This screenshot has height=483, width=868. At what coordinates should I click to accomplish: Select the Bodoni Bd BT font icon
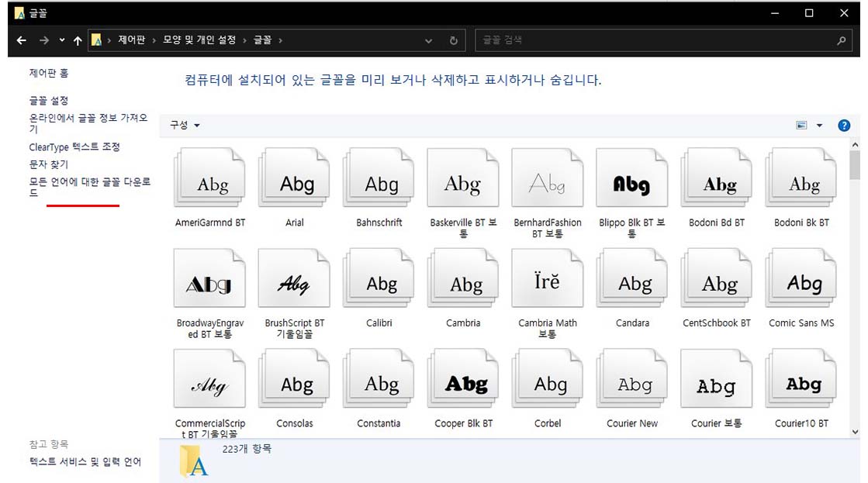[x=716, y=178]
